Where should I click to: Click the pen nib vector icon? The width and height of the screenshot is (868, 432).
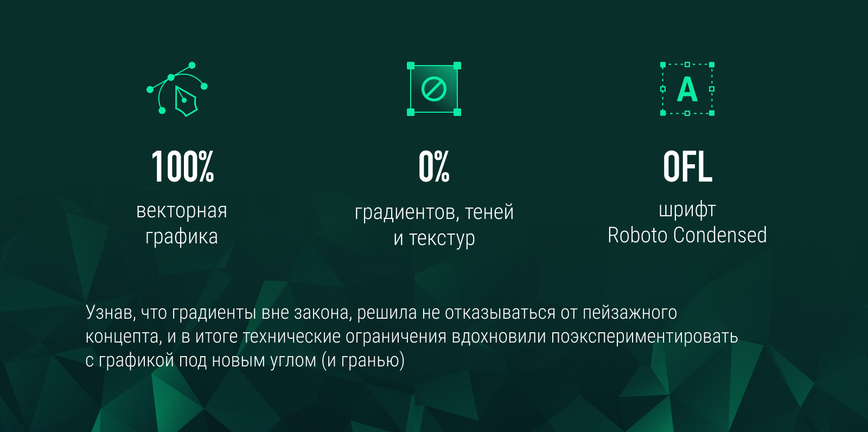pos(185,100)
